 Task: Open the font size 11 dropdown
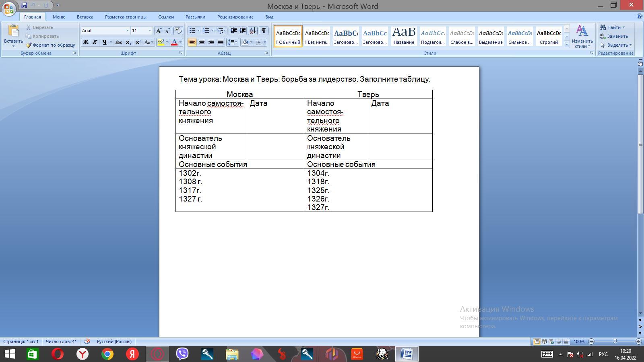pyautogui.click(x=150, y=31)
